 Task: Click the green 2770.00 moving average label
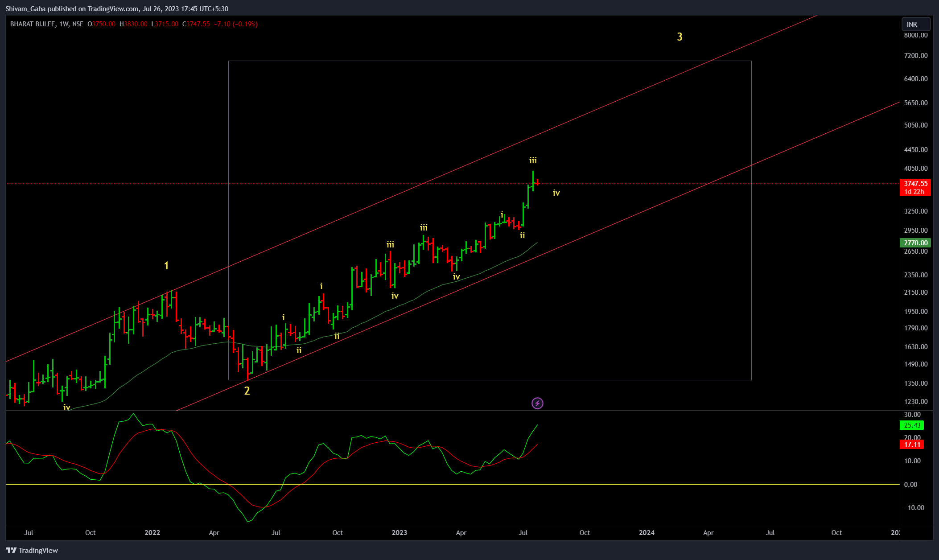pos(916,243)
